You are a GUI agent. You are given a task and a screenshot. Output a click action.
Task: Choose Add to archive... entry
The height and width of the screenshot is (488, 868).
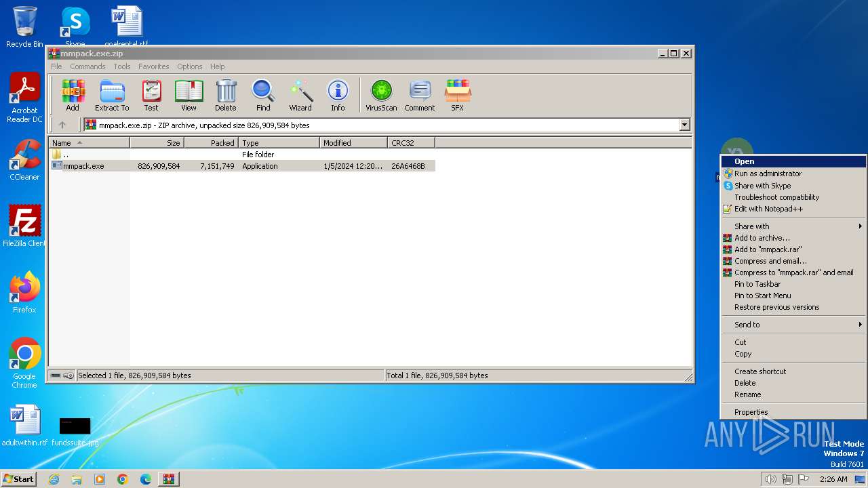(793, 238)
